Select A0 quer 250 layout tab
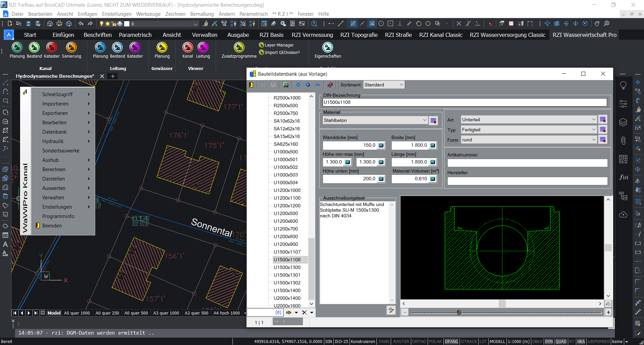Image resolution: width=644 pixels, height=345 pixels. click(107, 313)
